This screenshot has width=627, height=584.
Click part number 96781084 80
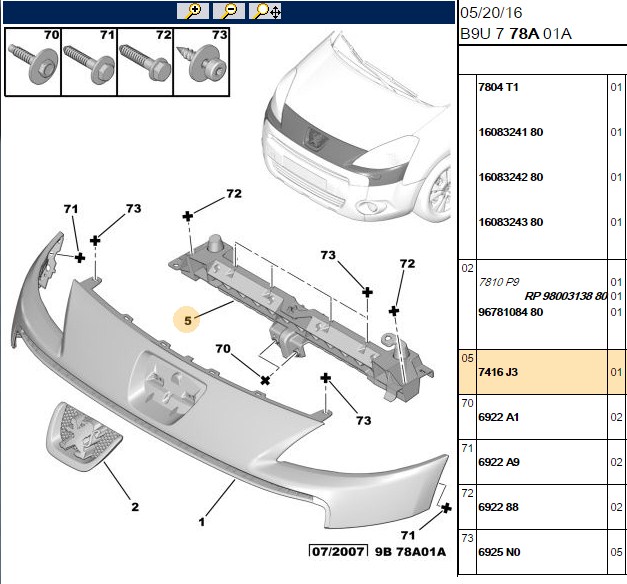(x=511, y=312)
